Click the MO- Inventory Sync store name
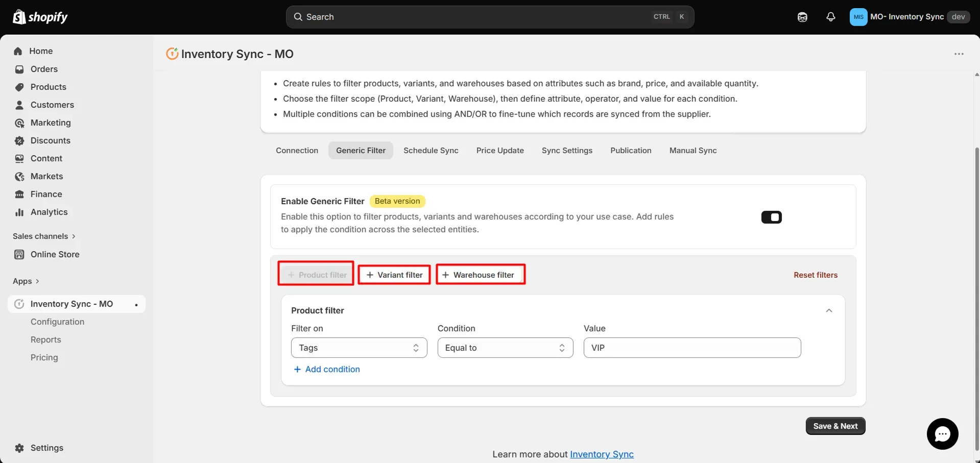This screenshot has height=463, width=980. [x=906, y=17]
